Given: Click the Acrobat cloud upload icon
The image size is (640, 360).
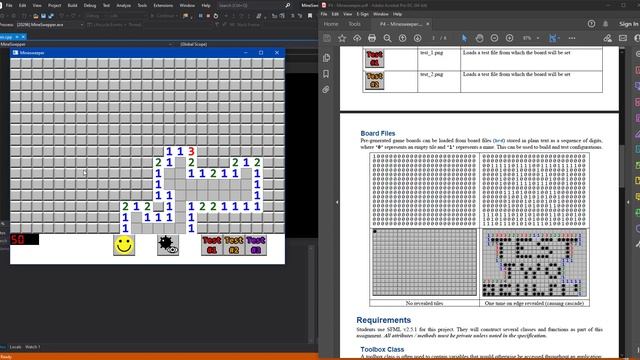Looking at the screenshot, I should click(x=357, y=38).
